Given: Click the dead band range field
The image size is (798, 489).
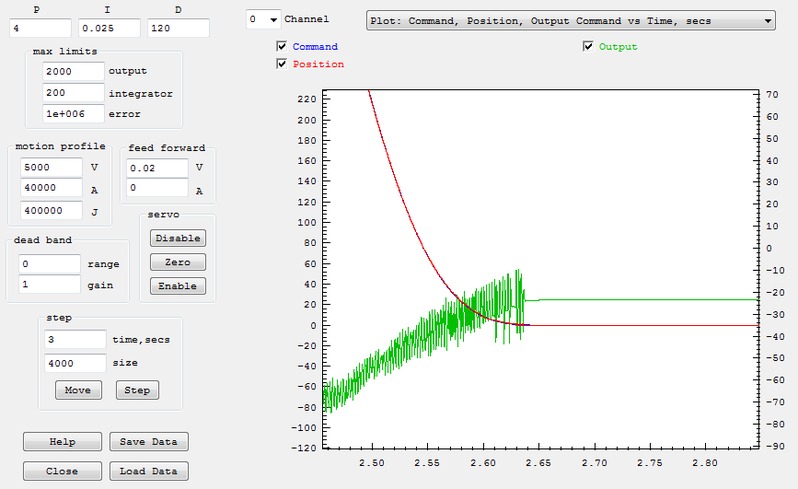Looking at the screenshot, I should (50, 264).
